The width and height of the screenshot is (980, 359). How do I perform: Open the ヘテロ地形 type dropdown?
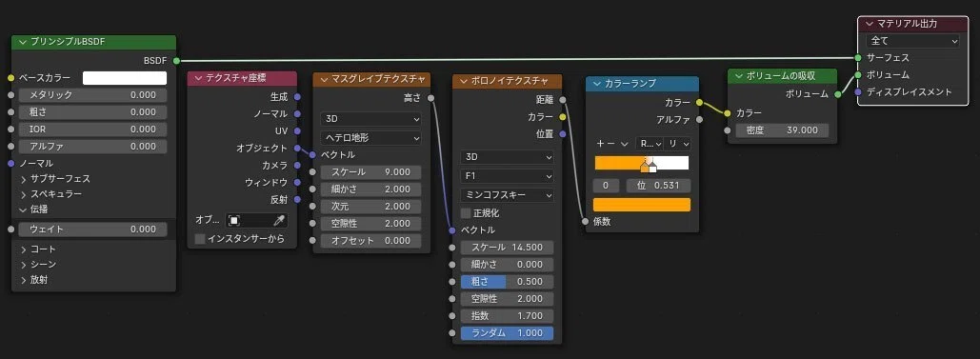[370, 137]
